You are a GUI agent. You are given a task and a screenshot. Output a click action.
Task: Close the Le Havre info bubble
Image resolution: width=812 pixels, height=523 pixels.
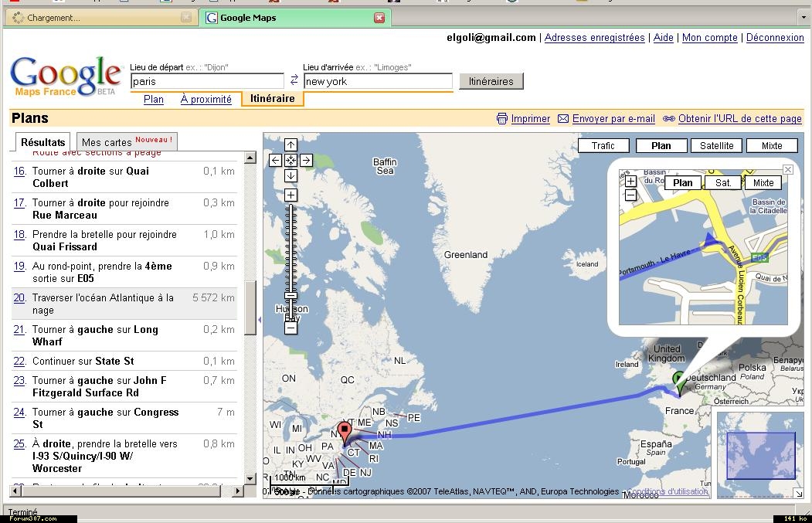tap(788, 169)
